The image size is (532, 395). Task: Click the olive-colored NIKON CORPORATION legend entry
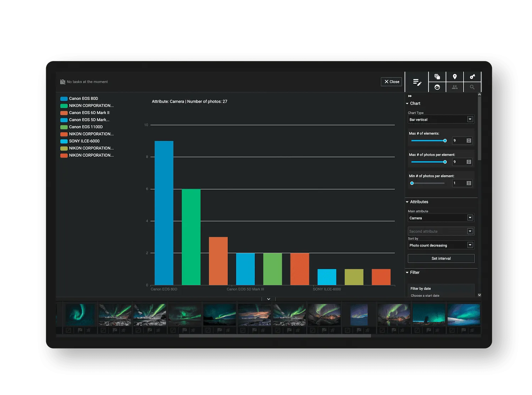pos(87,148)
